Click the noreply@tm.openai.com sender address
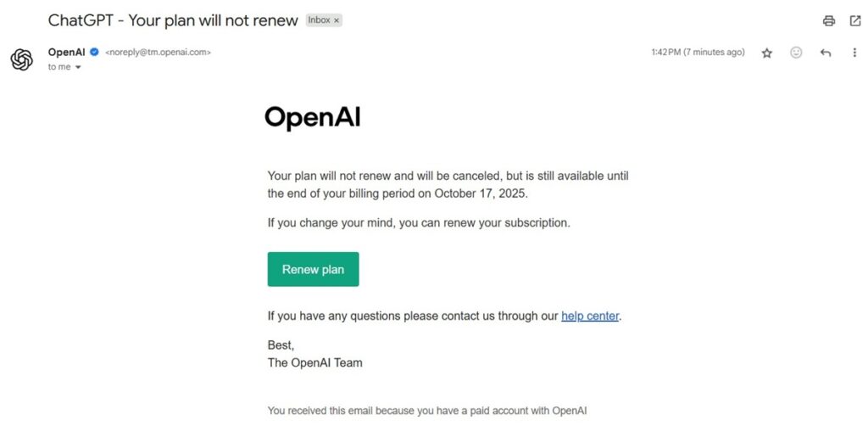 click(158, 53)
